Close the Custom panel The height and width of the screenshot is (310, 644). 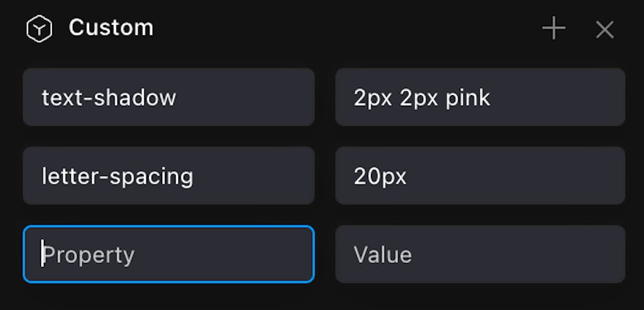[x=604, y=30]
